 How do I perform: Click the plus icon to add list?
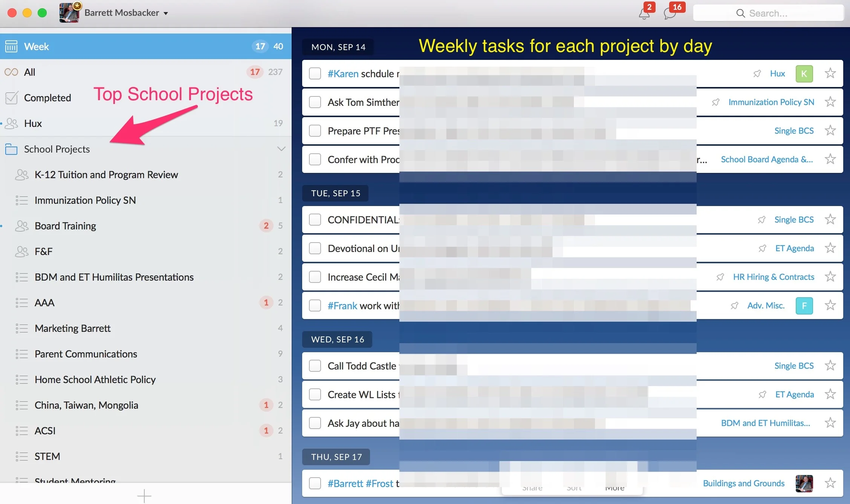144,496
